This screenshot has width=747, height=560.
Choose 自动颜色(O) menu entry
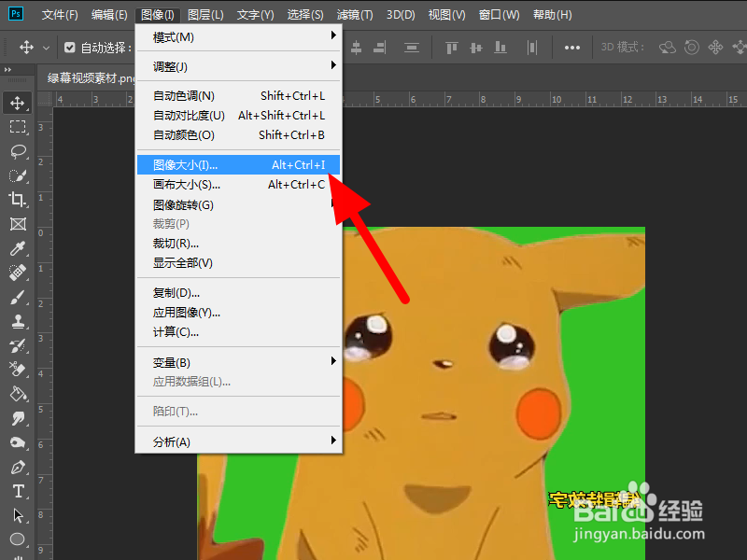click(x=238, y=134)
